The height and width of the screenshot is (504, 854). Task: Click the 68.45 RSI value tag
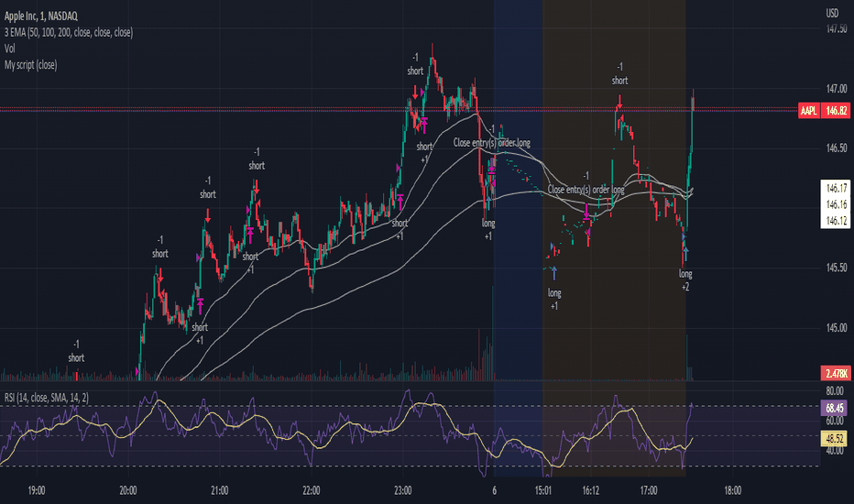835,408
